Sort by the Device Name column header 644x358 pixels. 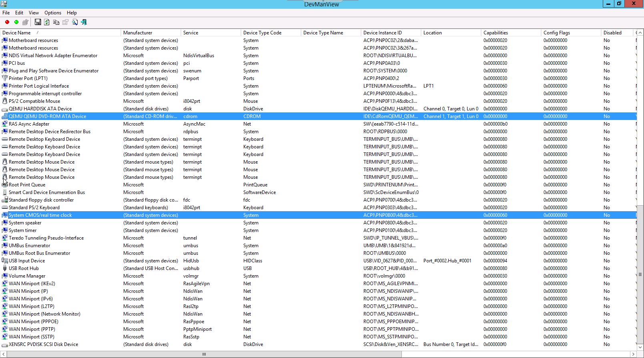[60, 33]
